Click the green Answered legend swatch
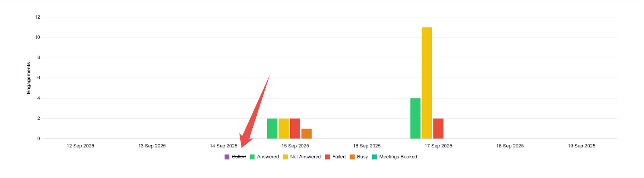 pos(252,157)
